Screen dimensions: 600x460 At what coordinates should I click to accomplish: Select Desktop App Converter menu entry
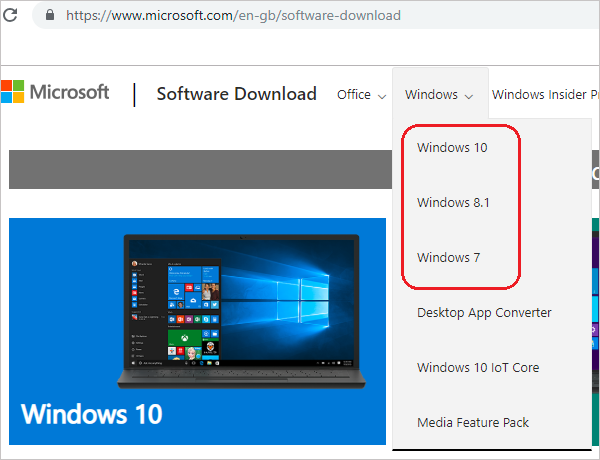point(484,313)
